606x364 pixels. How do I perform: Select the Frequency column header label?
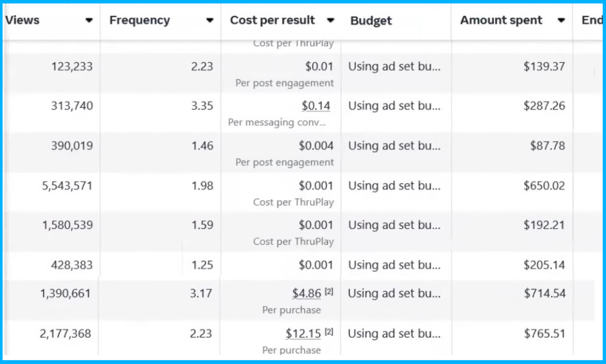(140, 20)
